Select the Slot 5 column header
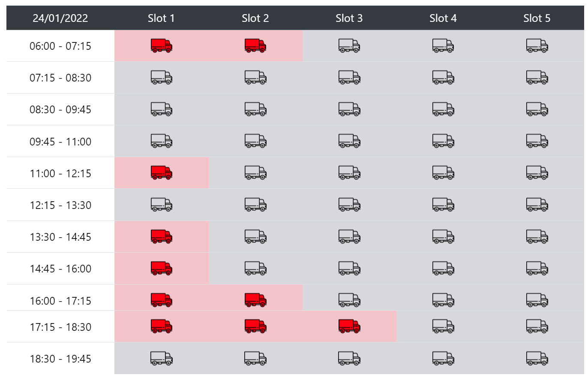 [537, 18]
